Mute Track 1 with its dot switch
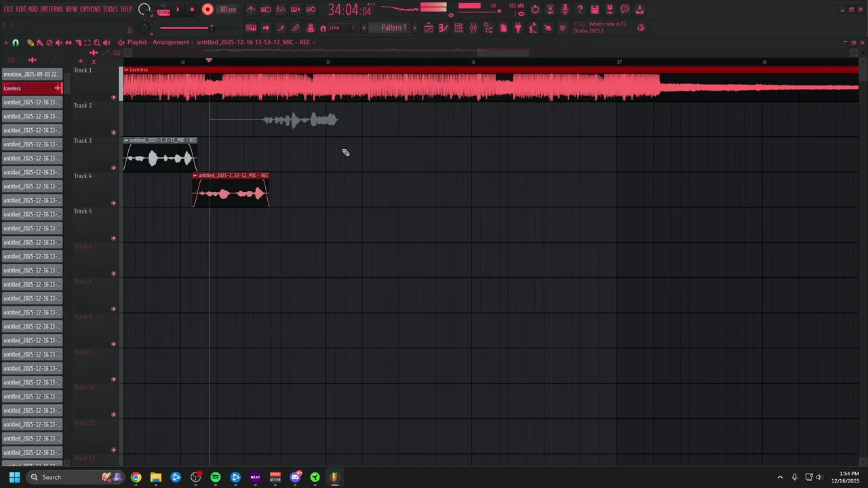Viewport: 868px width, 488px height. tap(113, 98)
